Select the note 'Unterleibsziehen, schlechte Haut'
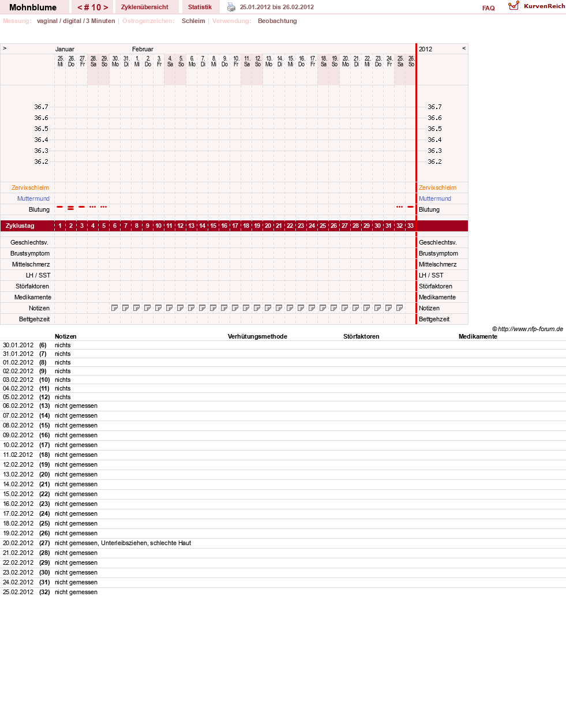 click(146, 543)
